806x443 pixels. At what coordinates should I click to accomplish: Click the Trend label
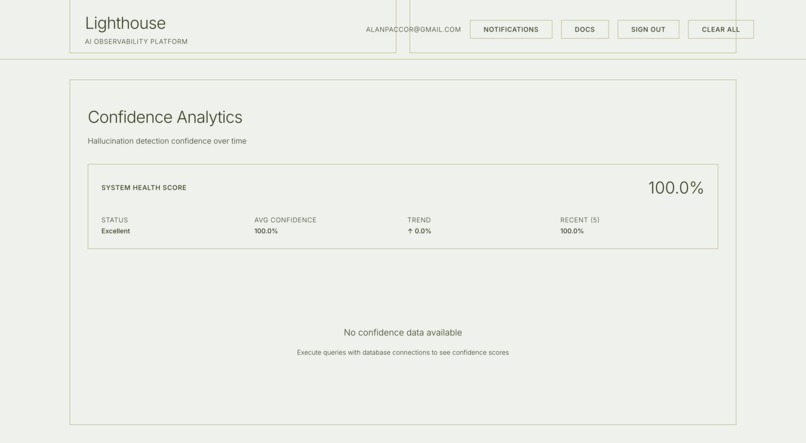419,220
